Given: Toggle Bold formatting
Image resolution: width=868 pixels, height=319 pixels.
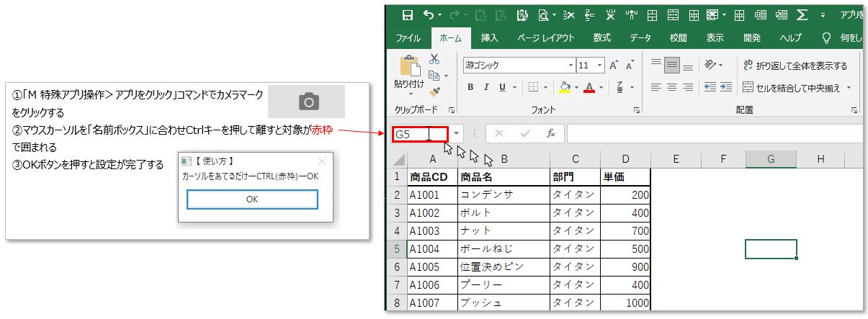Looking at the screenshot, I should [470, 87].
